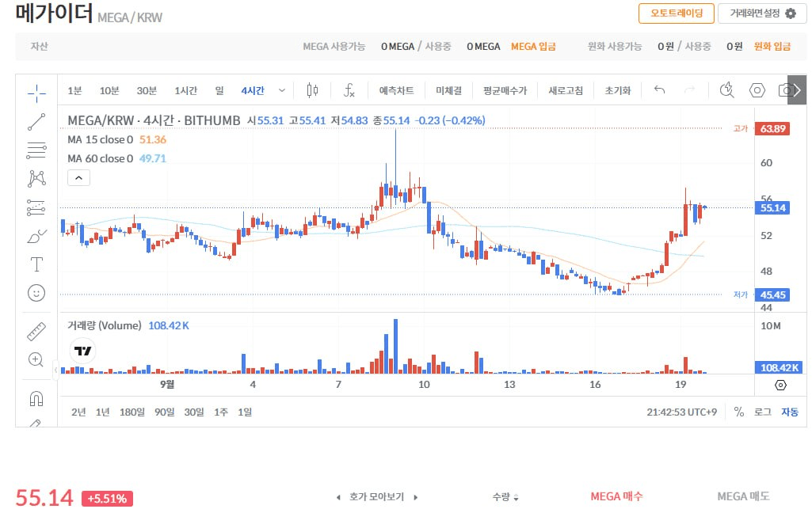Click MA 15 close indicator legend
This screenshot has height=509, width=812.
(100, 139)
